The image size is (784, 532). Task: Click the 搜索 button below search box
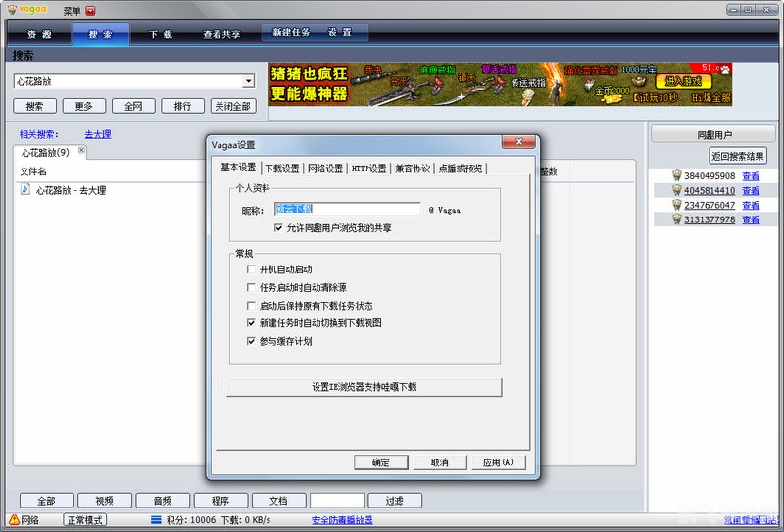34,106
